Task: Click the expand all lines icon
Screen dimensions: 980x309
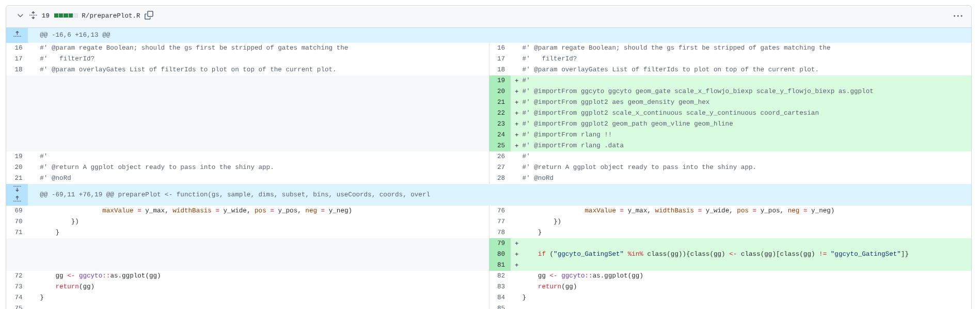Action: point(33,16)
